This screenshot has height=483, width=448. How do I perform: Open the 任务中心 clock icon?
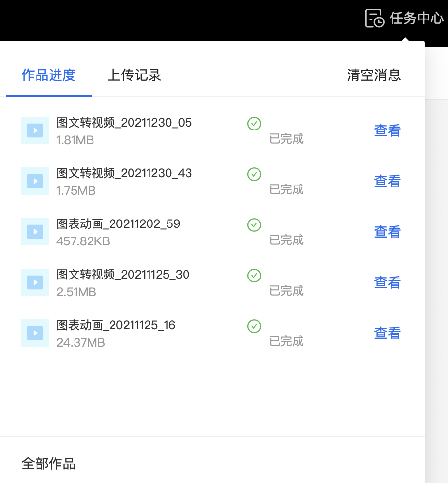374,18
